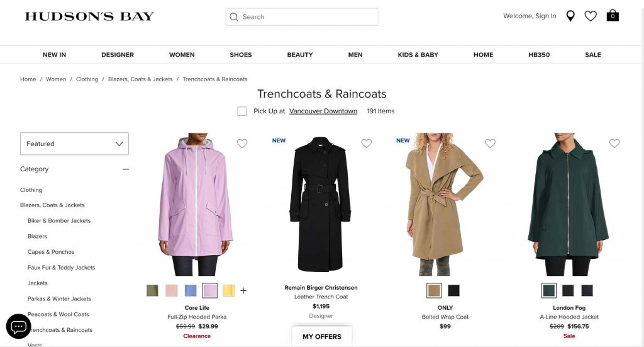
Task: Click the search magnifier icon
Action: [234, 17]
